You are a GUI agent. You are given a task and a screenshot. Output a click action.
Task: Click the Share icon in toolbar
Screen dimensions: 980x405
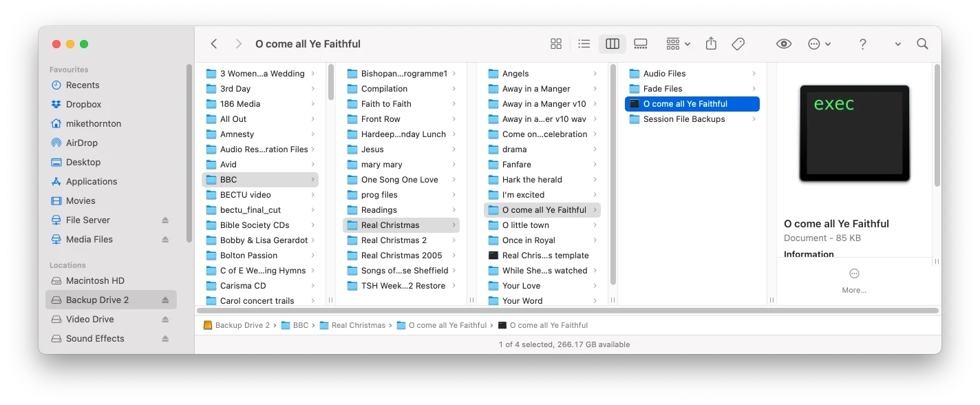[712, 44]
